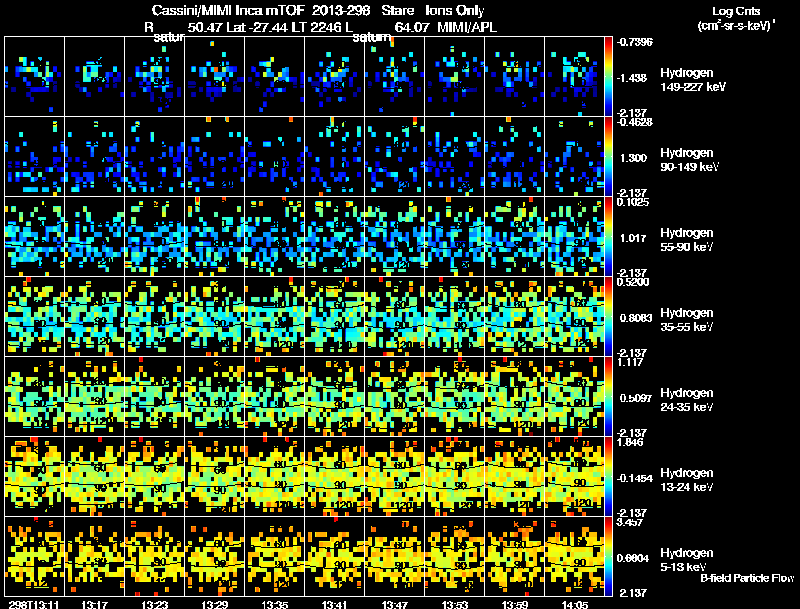Click the '-0.1454' colorbar value
Image resolution: width=800 pixels, height=609 pixels.
(x=634, y=478)
